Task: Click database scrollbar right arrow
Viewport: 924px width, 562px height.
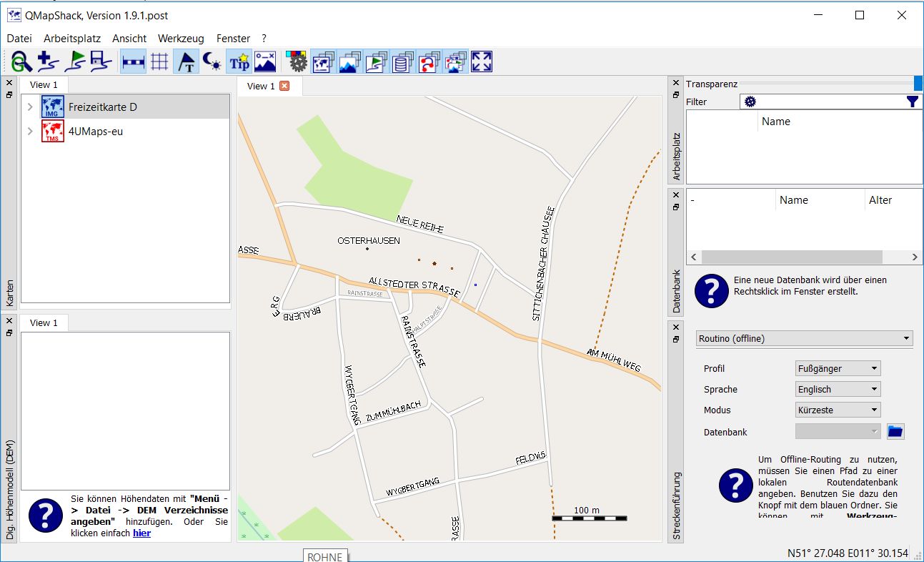Action: point(915,257)
